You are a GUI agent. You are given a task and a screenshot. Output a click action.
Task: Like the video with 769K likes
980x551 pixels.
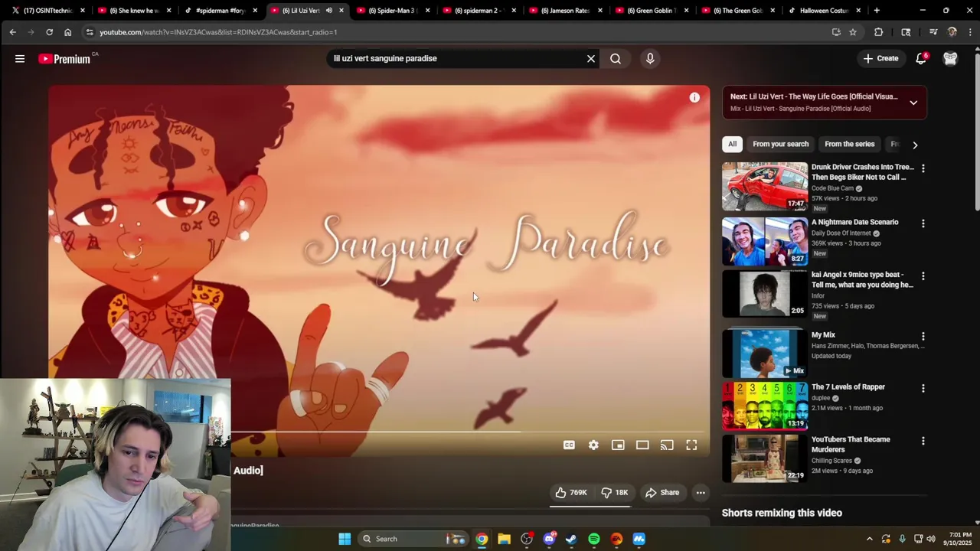(571, 493)
